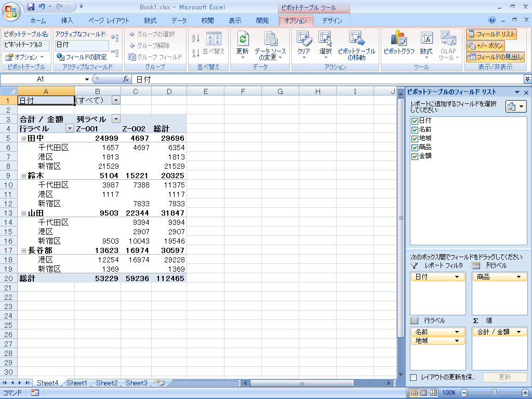Enable レイアウトの更新を保留 checkbox
This screenshot has height=399, width=532.
pyautogui.click(x=413, y=377)
